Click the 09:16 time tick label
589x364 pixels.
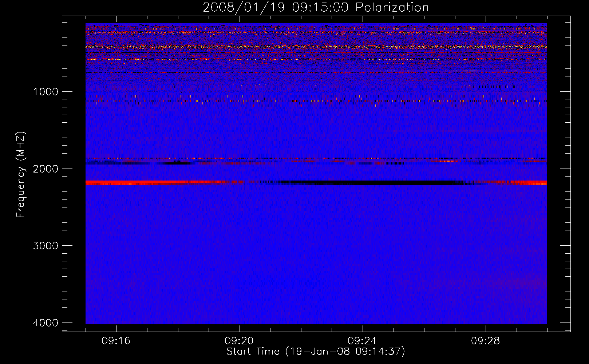(116, 341)
